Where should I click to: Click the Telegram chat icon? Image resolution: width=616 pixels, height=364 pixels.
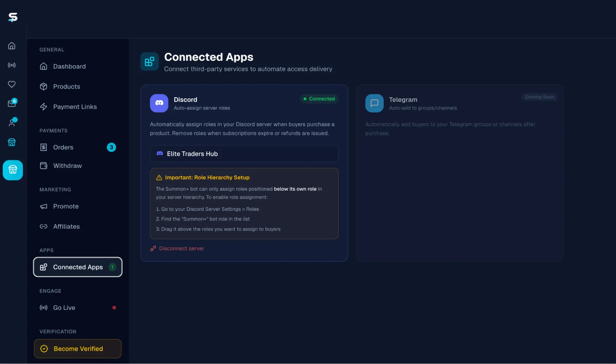click(x=374, y=103)
